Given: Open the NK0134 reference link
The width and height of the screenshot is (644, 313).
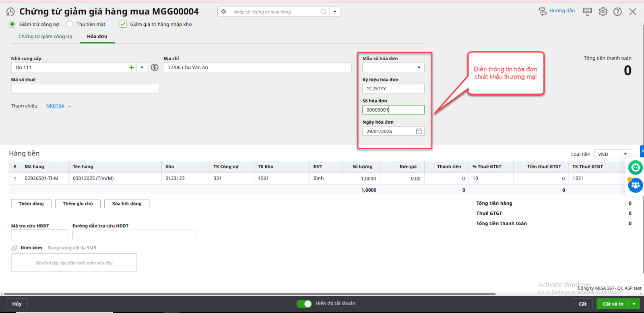Looking at the screenshot, I should tap(55, 106).
